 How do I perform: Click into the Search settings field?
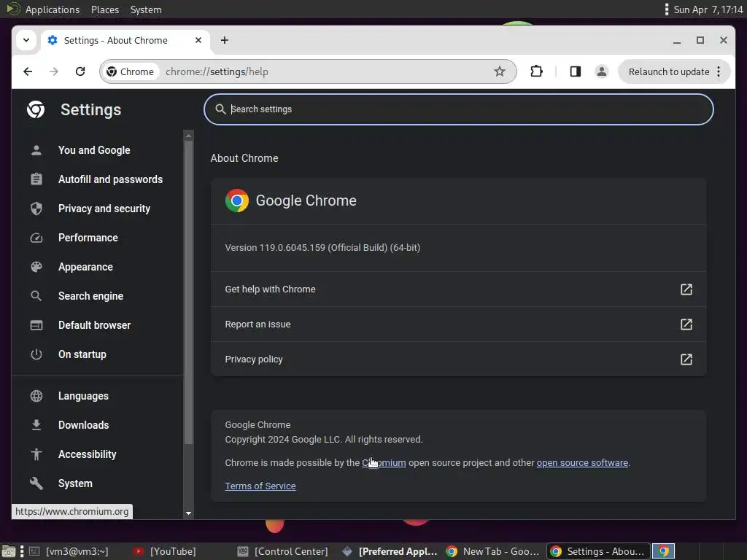(458, 109)
